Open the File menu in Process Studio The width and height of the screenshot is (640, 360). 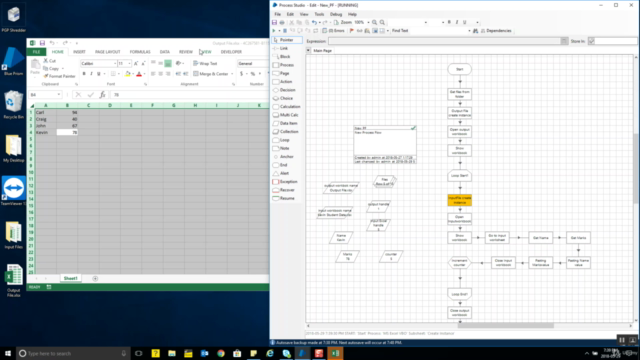coord(278,14)
